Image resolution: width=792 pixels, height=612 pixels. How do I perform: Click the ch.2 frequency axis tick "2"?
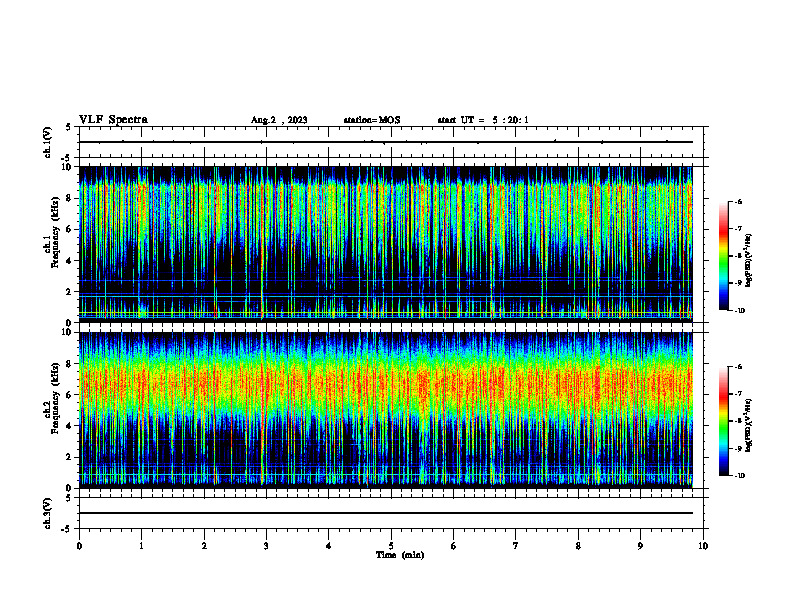(x=70, y=457)
